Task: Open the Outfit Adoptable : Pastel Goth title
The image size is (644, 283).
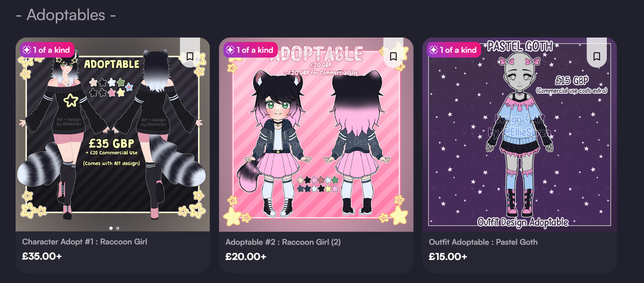Action: coord(483,242)
